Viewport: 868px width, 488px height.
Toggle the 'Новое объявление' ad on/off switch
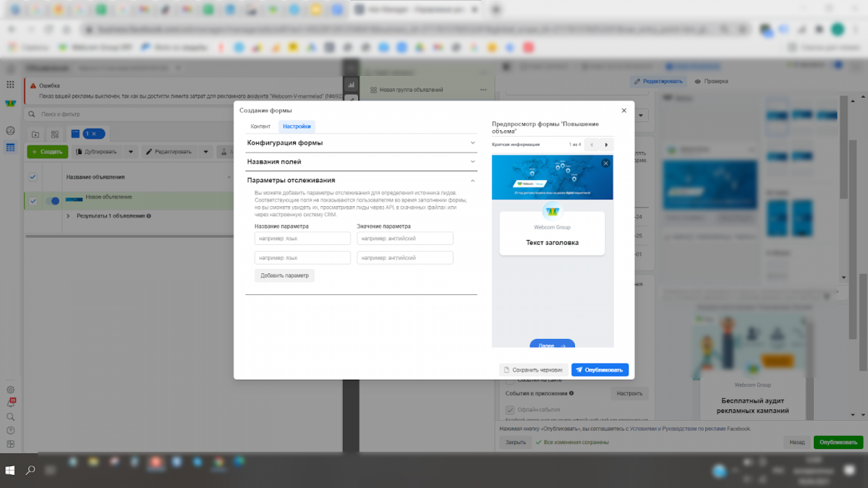coord(52,201)
